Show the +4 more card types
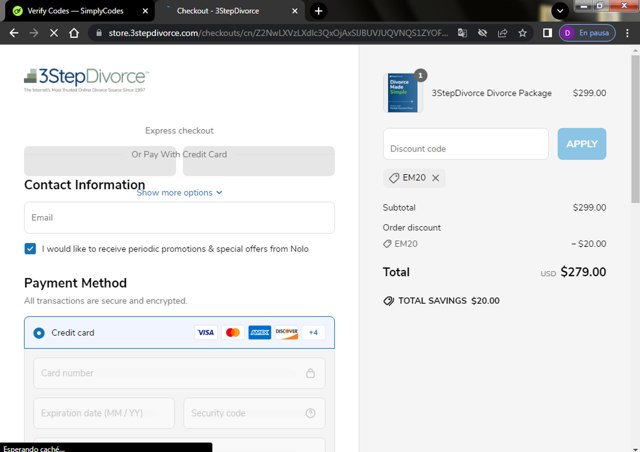 click(313, 332)
